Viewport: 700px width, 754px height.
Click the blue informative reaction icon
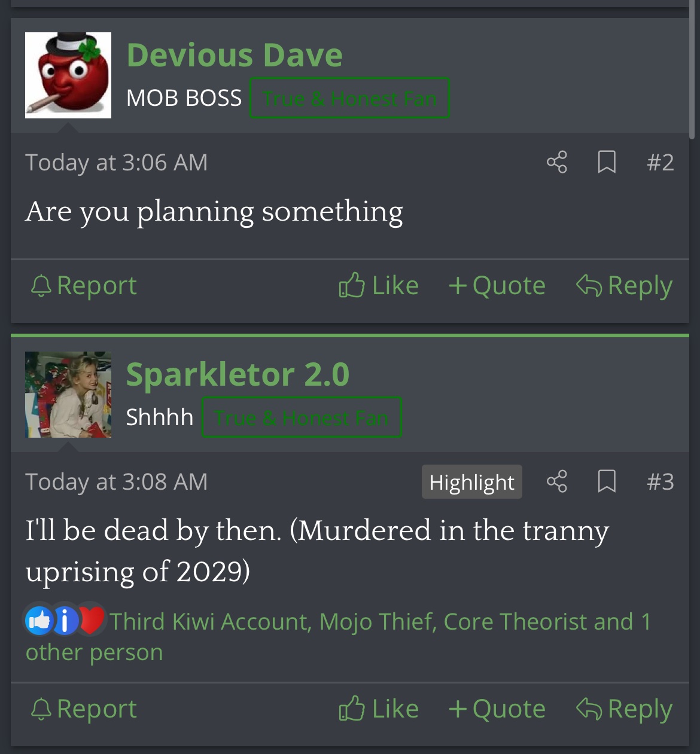point(65,621)
